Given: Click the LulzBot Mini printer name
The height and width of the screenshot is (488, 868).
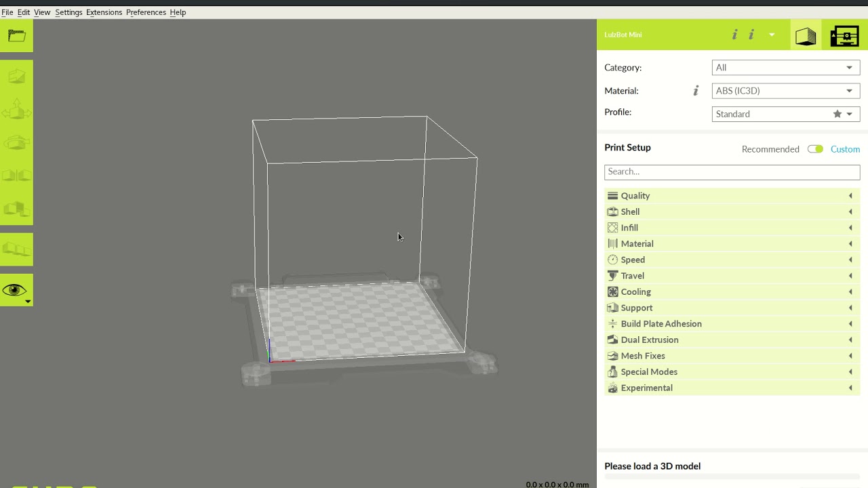Looking at the screenshot, I should click(623, 35).
